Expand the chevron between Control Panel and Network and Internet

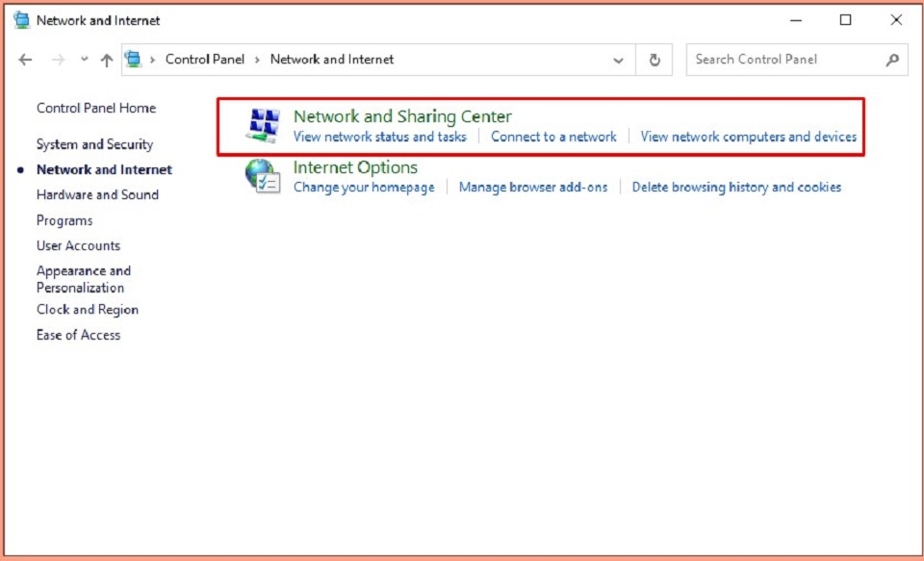point(258,60)
